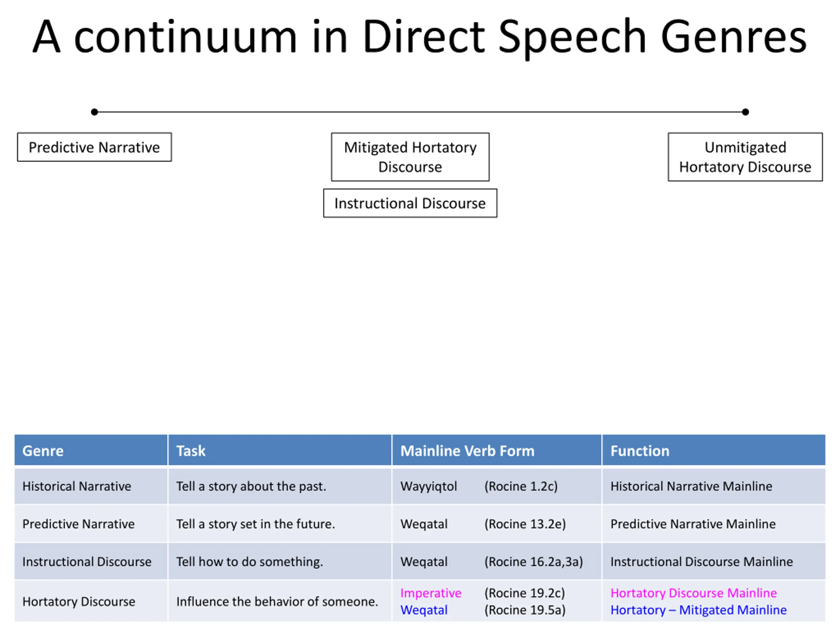840x630 pixels.
Task: Select the 'Unmitigated Hortatory Discourse' box
Action: tap(745, 157)
